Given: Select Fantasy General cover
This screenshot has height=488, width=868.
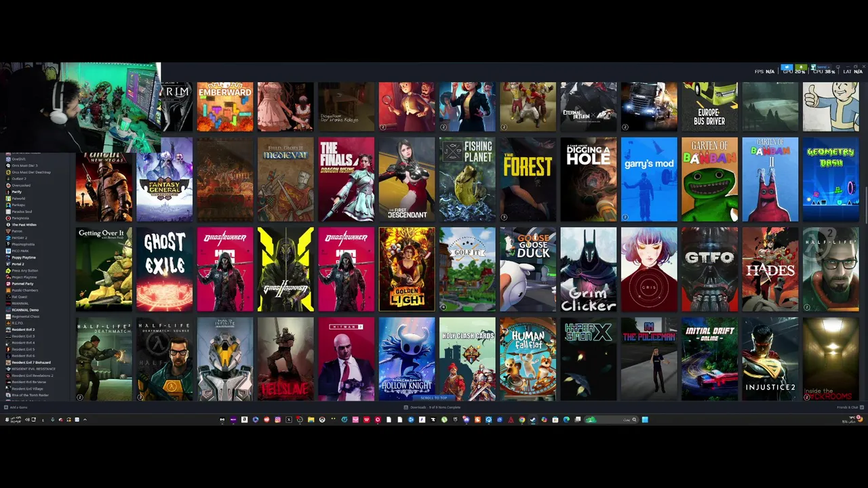Looking at the screenshot, I should click(x=164, y=180).
